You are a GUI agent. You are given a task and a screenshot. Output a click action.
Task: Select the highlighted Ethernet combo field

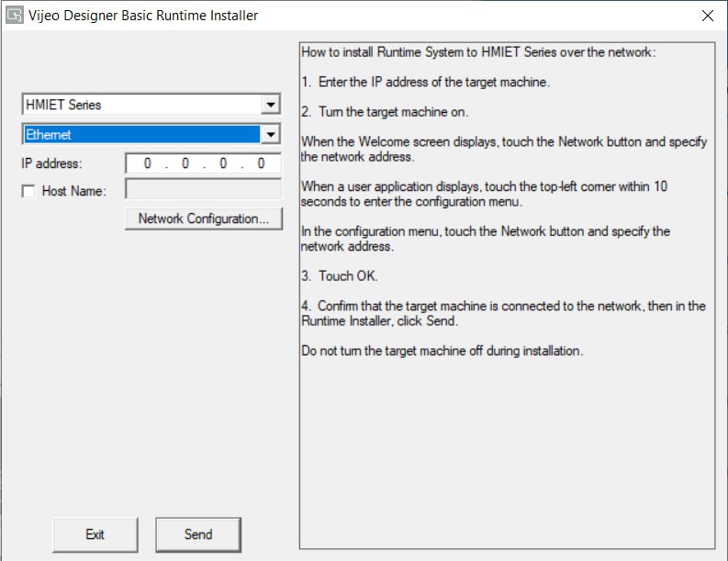(x=151, y=135)
